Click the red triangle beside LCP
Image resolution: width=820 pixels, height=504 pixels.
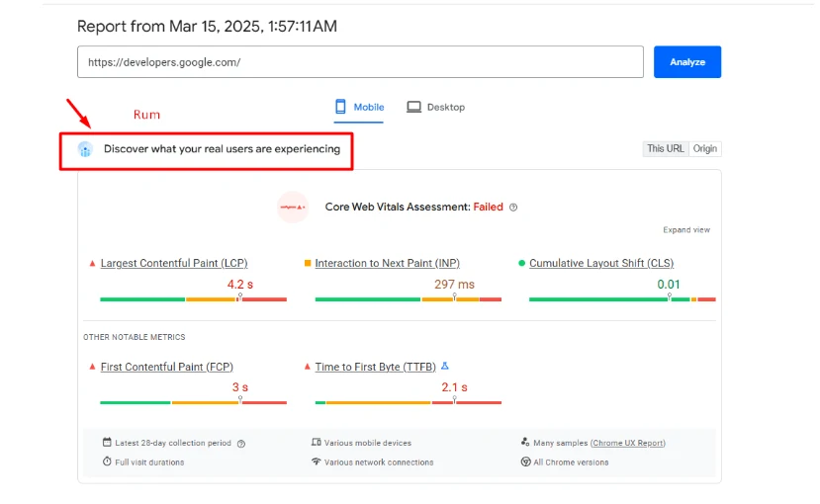93,263
